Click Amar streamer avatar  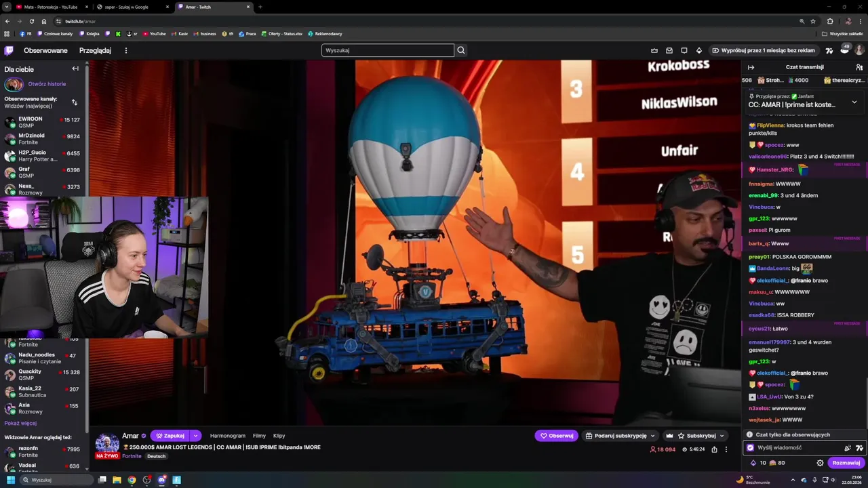tap(107, 445)
